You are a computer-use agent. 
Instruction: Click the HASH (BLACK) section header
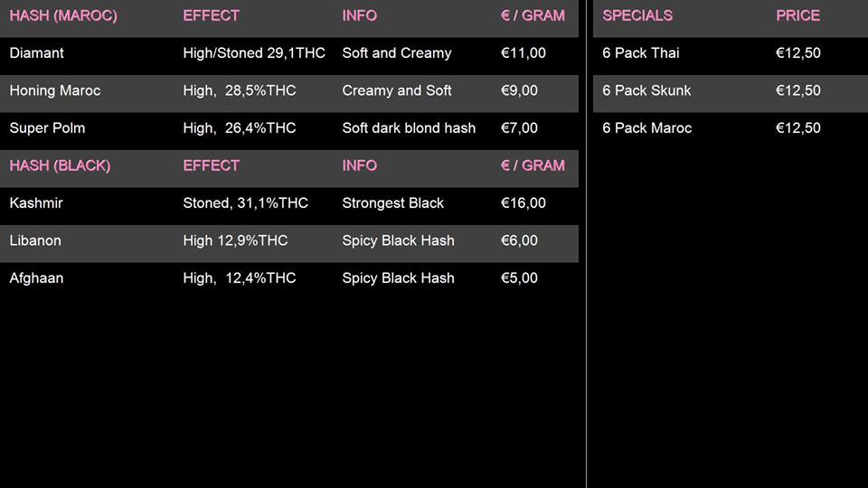(60, 165)
